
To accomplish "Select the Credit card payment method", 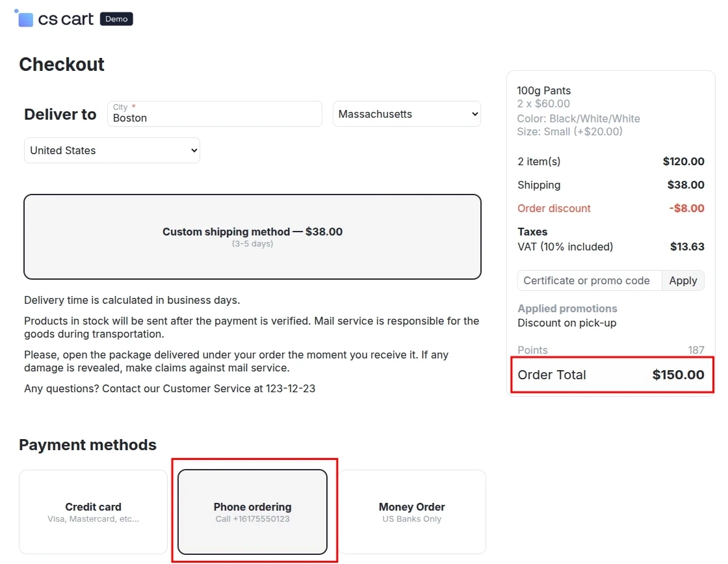I will coord(92,512).
